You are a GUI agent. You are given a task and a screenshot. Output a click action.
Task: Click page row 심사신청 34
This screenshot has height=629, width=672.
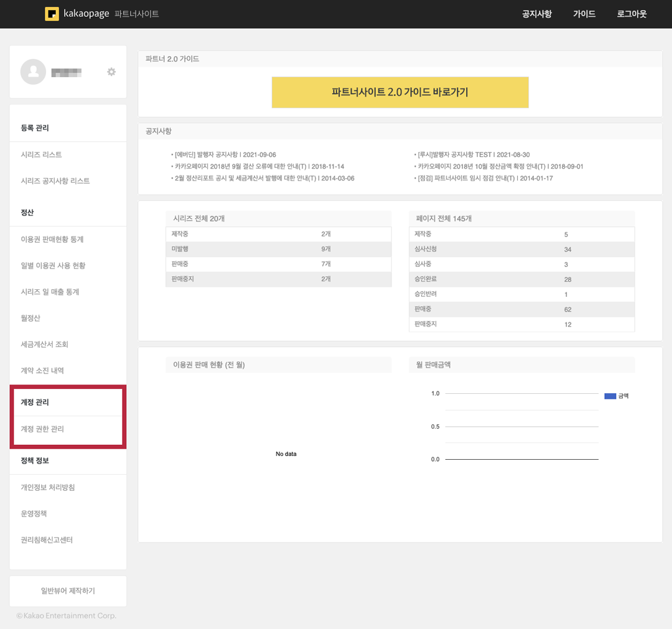[521, 249]
